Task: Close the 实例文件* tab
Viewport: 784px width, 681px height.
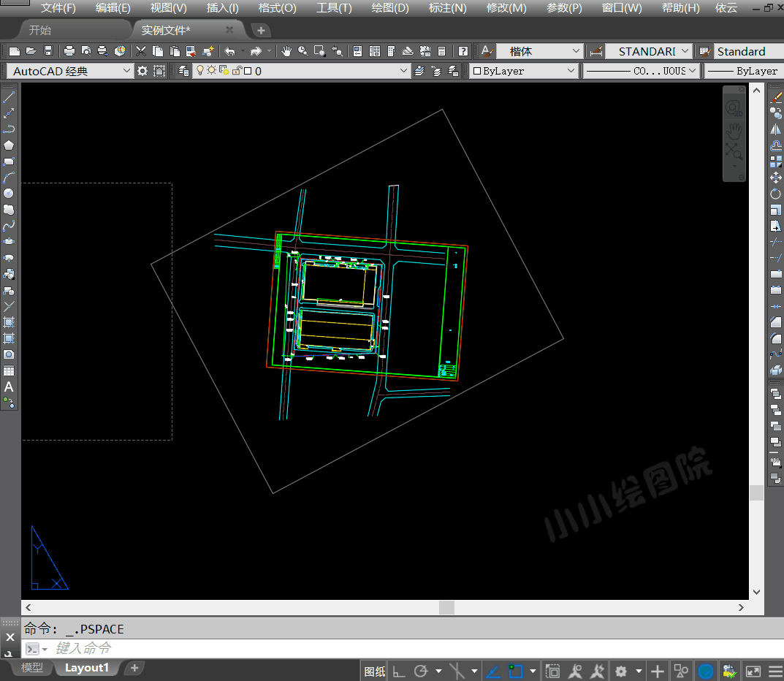Action: [229, 30]
